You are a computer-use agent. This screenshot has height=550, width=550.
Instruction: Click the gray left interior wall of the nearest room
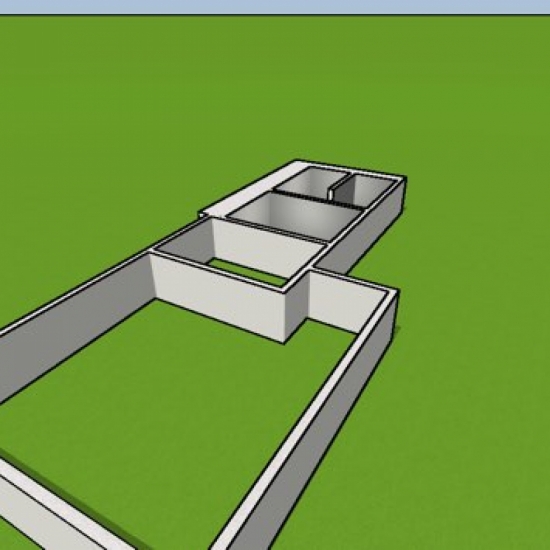click(x=186, y=240)
